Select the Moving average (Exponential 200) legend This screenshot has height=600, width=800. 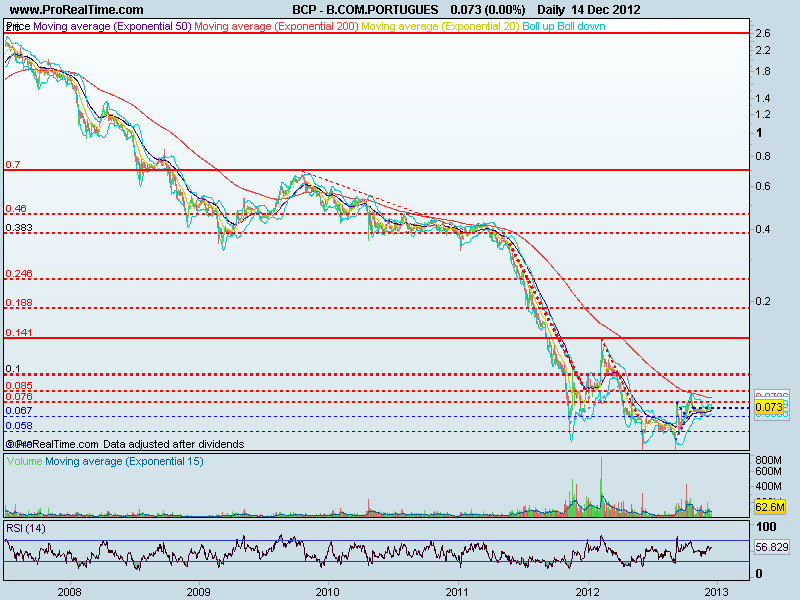[276, 26]
